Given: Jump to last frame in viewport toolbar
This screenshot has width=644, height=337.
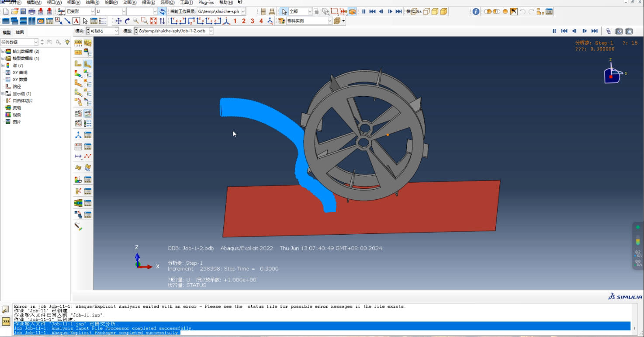Looking at the screenshot, I should 594,31.
